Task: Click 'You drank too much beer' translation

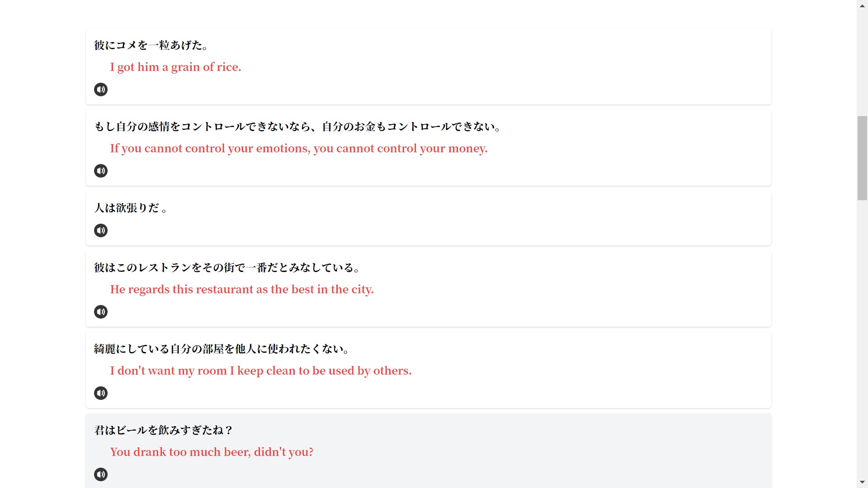Action: pos(212,452)
